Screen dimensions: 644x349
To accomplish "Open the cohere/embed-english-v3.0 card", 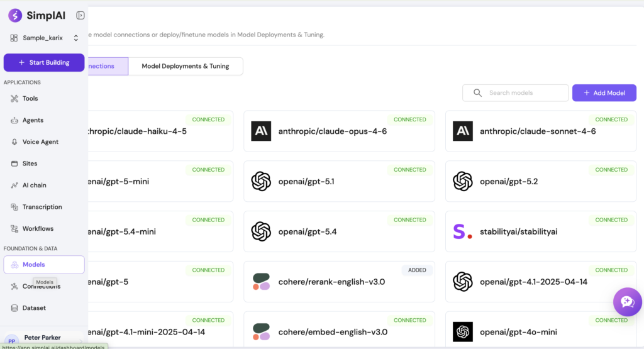I will pyautogui.click(x=339, y=330).
